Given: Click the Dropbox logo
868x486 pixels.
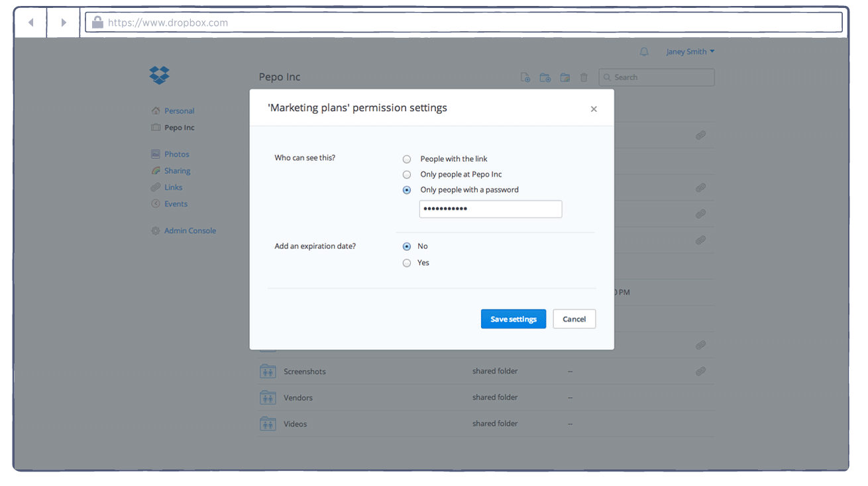Looking at the screenshot, I should click(159, 75).
